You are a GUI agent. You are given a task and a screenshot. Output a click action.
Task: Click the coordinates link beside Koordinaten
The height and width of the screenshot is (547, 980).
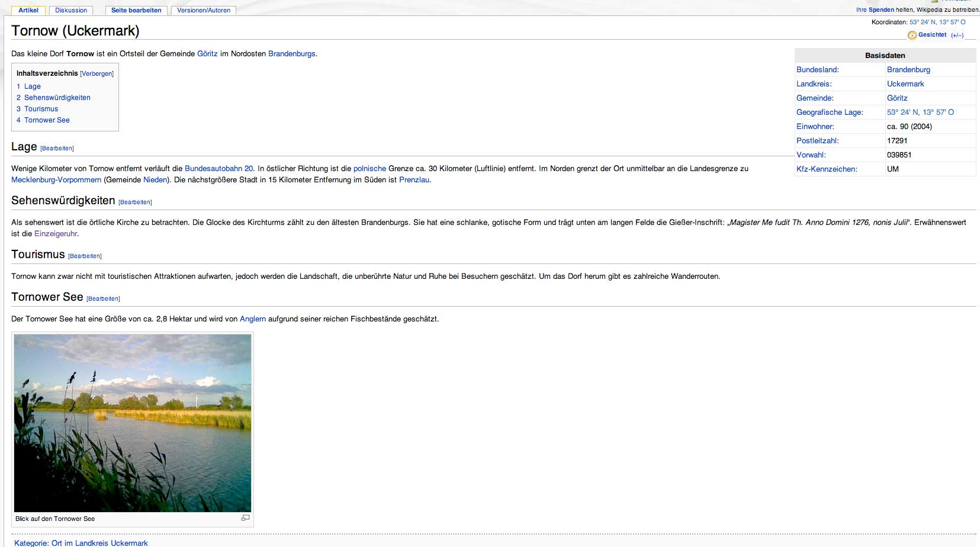937,22
